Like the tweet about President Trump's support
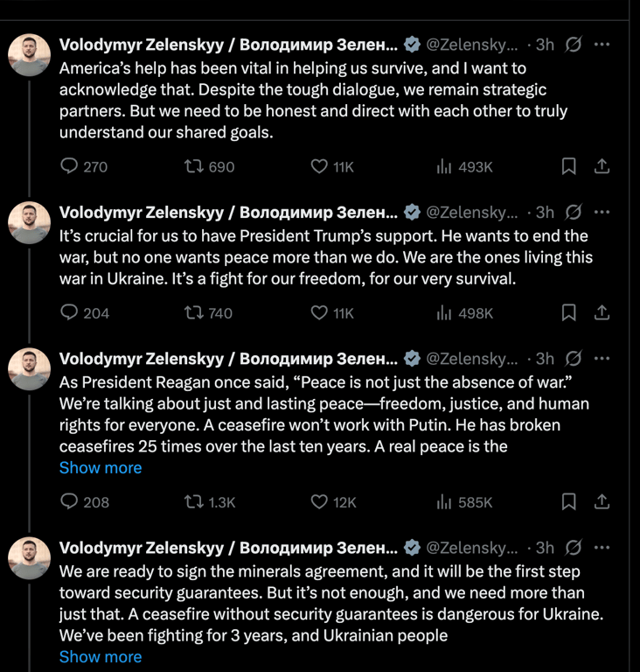The height and width of the screenshot is (672, 640). [320, 312]
